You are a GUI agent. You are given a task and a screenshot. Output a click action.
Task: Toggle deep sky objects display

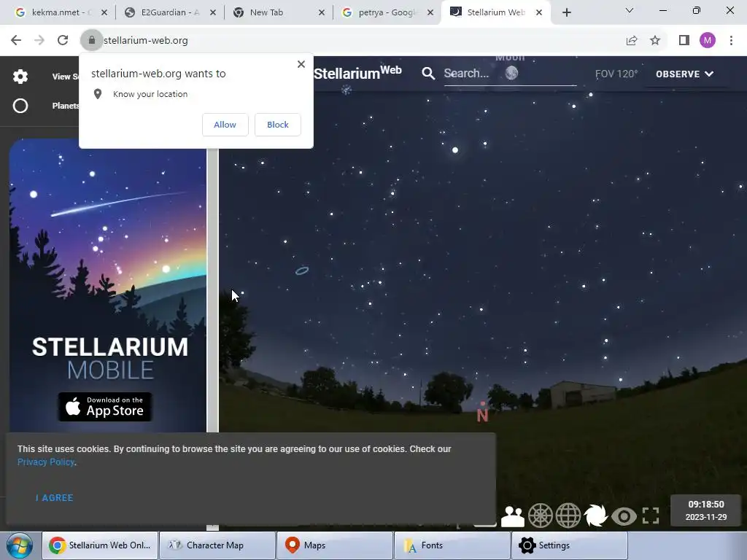pyautogui.click(x=595, y=516)
